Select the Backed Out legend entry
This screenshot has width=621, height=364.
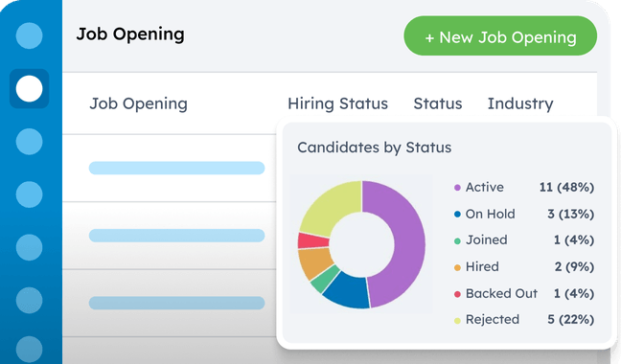[524, 293]
